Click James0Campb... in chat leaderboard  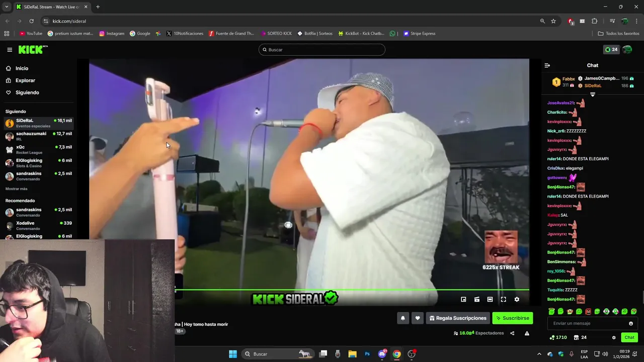(x=602, y=78)
